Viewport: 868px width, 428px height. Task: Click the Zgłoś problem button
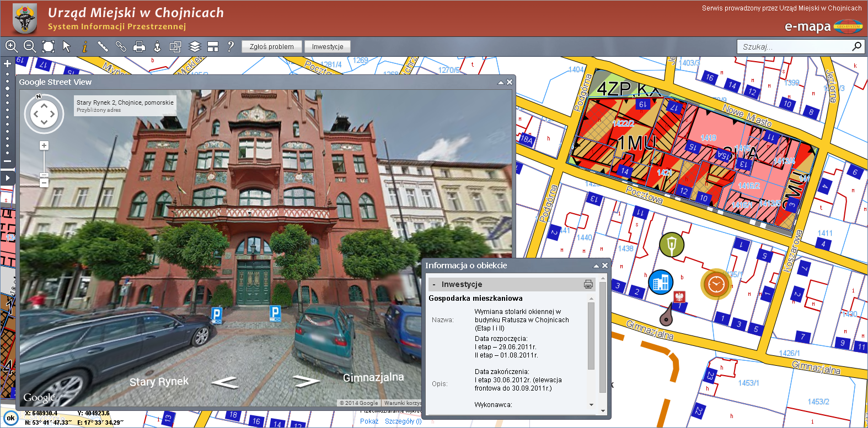coord(272,47)
